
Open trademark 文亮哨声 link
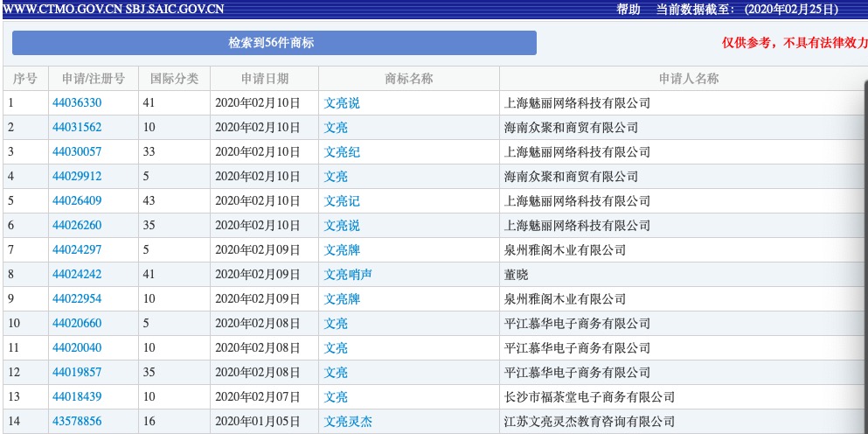[348, 275]
